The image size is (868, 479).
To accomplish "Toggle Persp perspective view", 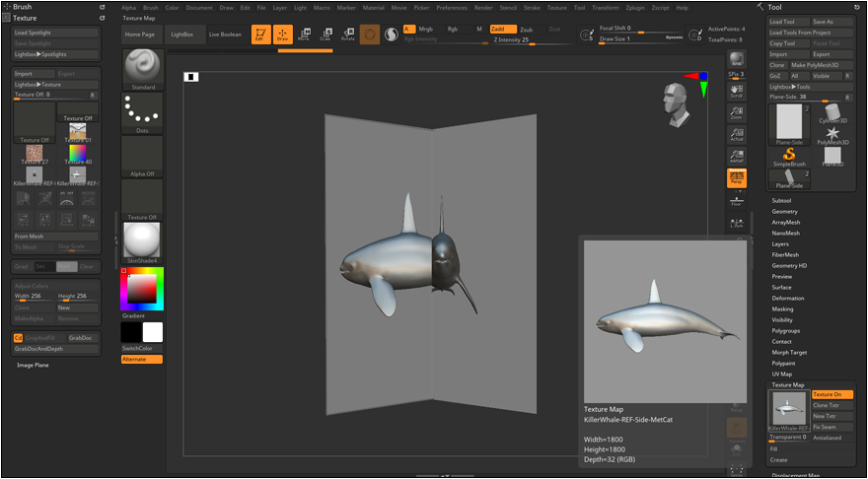I will (736, 177).
